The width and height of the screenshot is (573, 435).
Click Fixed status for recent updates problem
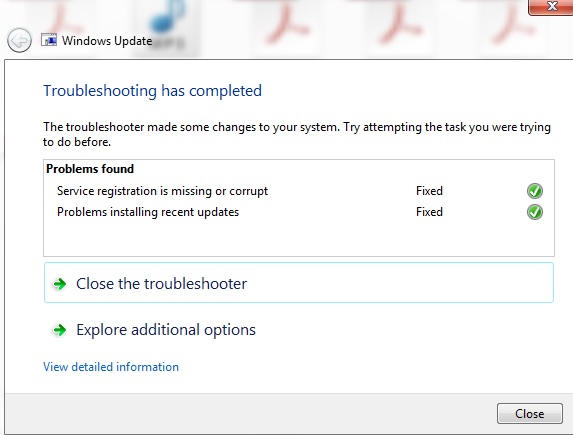coord(429,212)
